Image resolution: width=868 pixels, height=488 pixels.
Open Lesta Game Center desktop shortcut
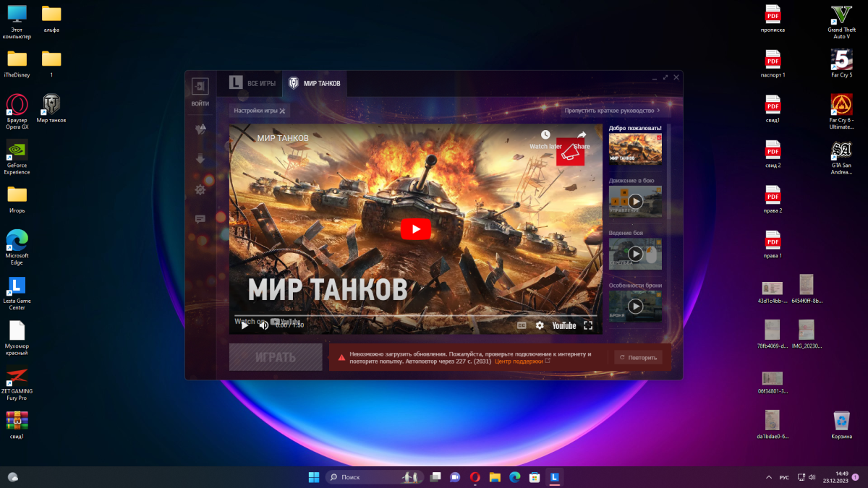click(17, 293)
